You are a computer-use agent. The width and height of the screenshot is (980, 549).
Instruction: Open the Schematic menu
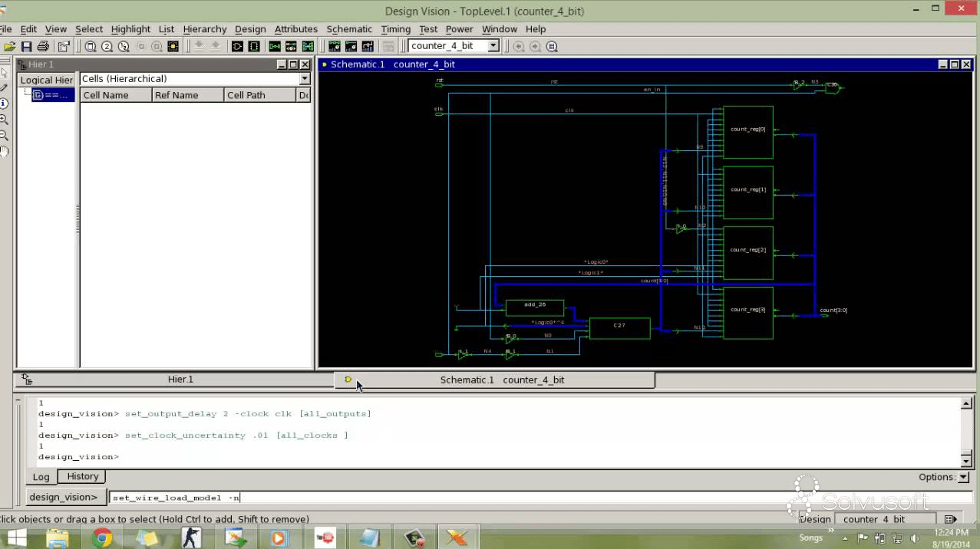click(349, 29)
